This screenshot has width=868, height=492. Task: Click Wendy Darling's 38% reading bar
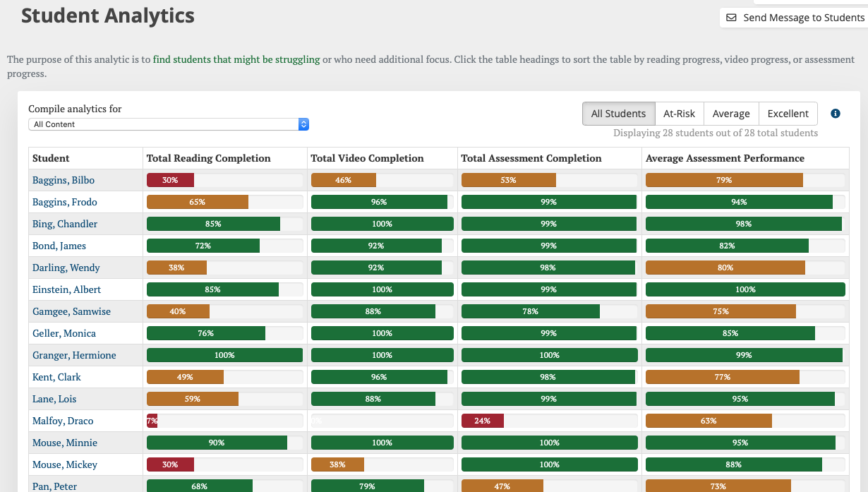pos(176,268)
